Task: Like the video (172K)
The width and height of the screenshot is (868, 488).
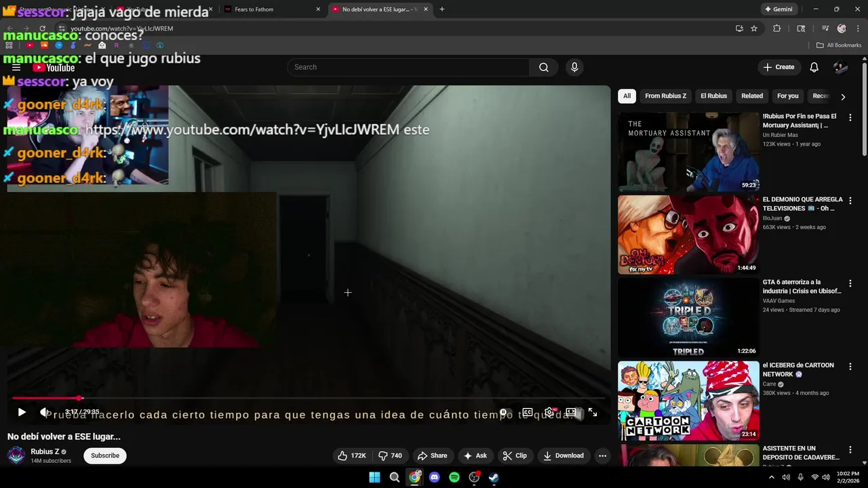Action: pyautogui.click(x=351, y=455)
